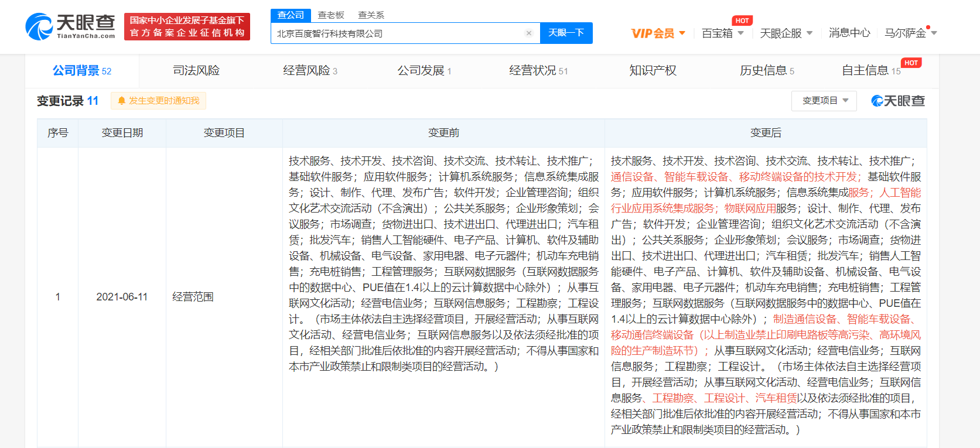The image size is (980, 448).
Task: Switch to 查老板 search tab
Action: (x=331, y=15)
